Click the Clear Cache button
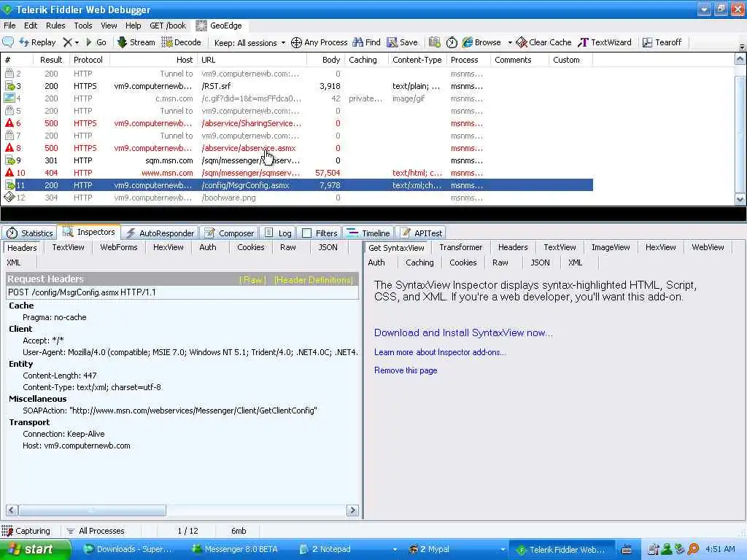 pos(543,42)
